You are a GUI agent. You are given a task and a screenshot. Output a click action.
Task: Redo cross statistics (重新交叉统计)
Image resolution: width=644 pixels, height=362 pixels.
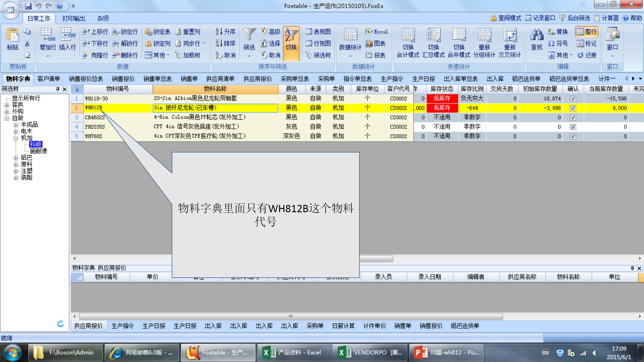pyautogui.click(x=510, y=43)
